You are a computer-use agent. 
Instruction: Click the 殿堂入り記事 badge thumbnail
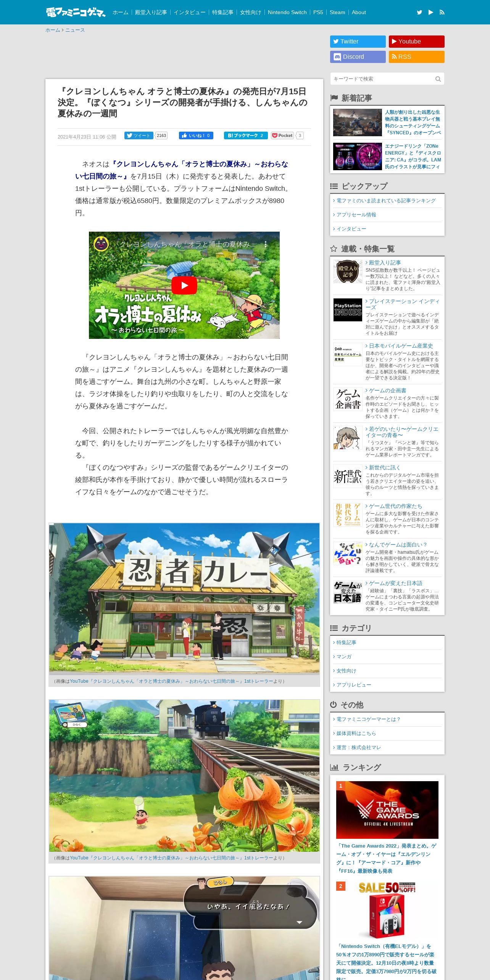348,271
